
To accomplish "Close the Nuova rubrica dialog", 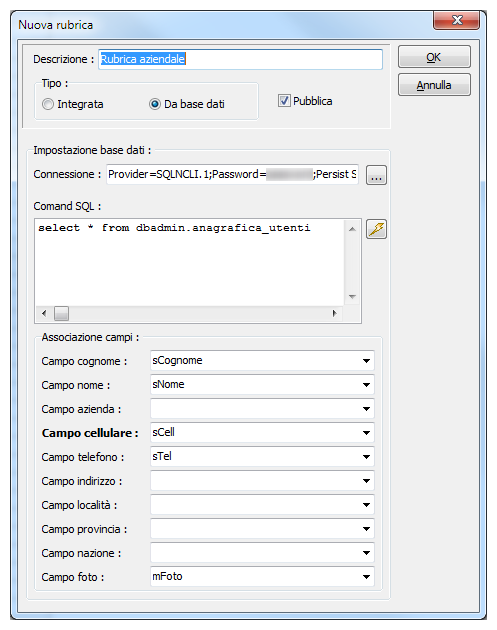I will pyautogui.click(x=456, y=20).
